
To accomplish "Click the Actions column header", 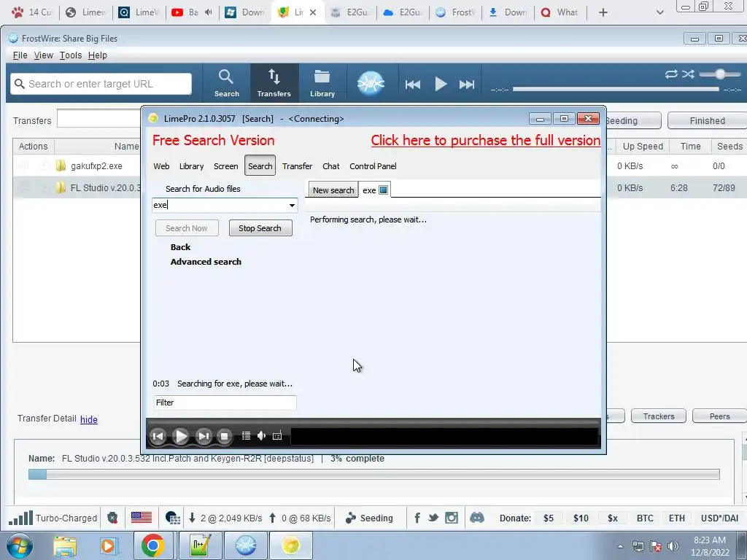I will coord(34,146).
